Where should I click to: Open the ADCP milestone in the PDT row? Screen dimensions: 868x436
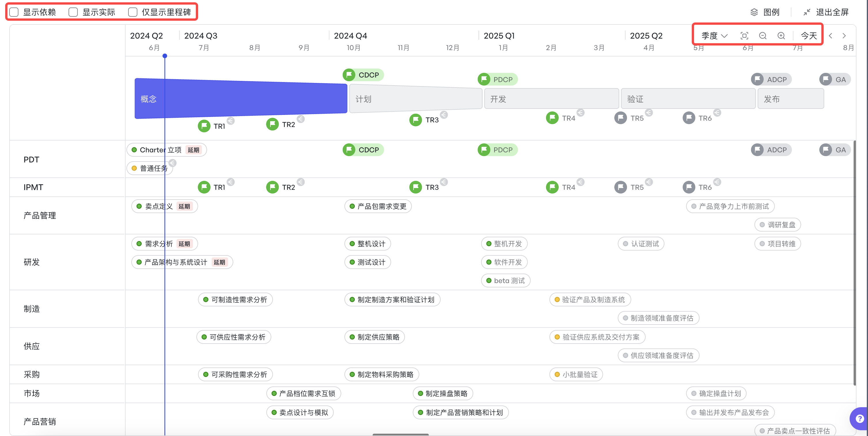771,149
